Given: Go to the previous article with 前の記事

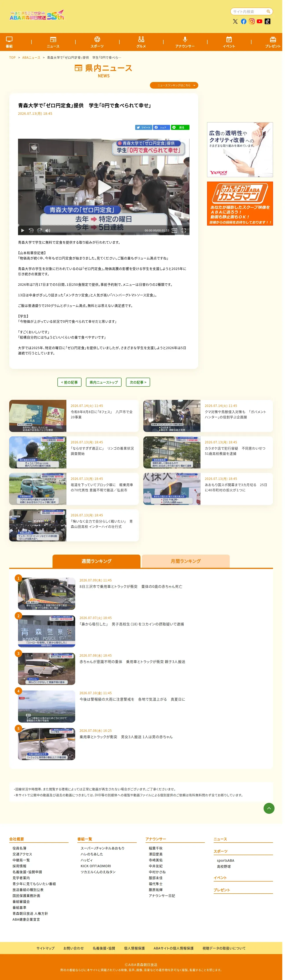Looking at the screenshot, I should (69, 382).
